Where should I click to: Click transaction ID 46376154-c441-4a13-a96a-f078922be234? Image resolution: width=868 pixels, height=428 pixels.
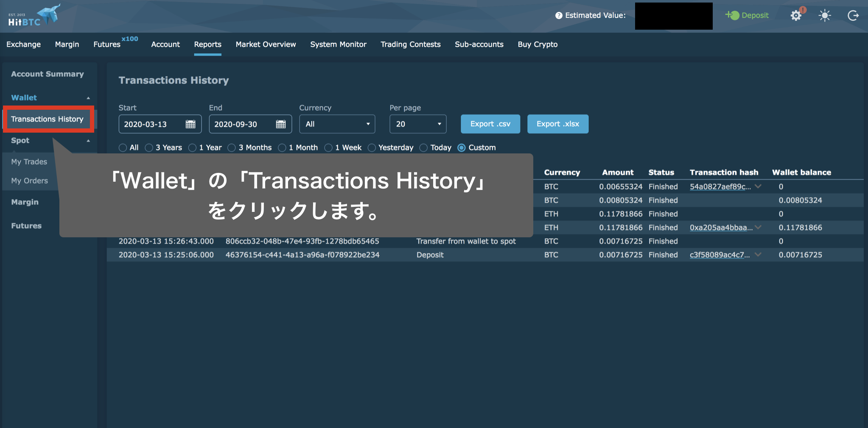(x=302, y=255)
